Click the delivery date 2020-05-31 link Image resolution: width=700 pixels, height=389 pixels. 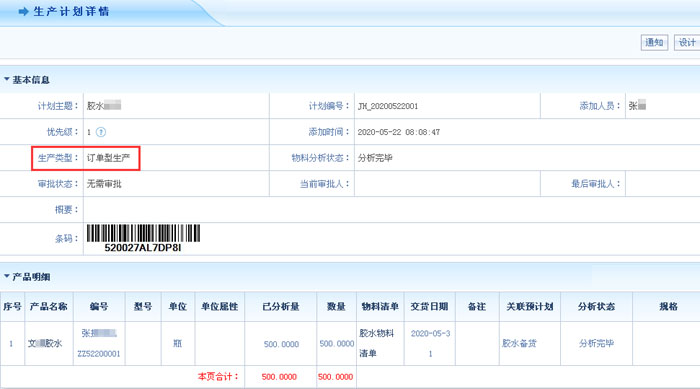[430, 343]
